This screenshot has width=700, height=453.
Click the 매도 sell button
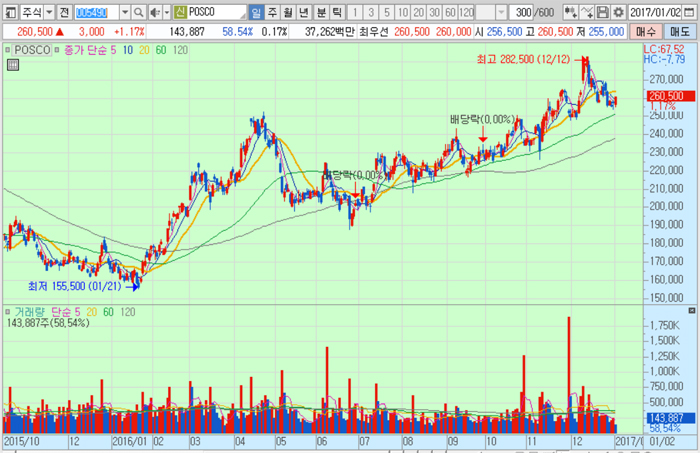(x=679, y=32)
